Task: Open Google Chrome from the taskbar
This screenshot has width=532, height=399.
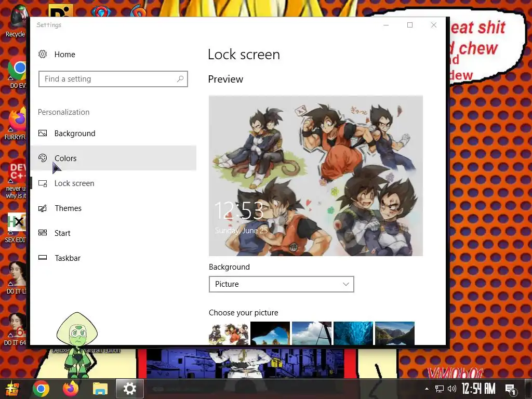Action: (41, 389)
